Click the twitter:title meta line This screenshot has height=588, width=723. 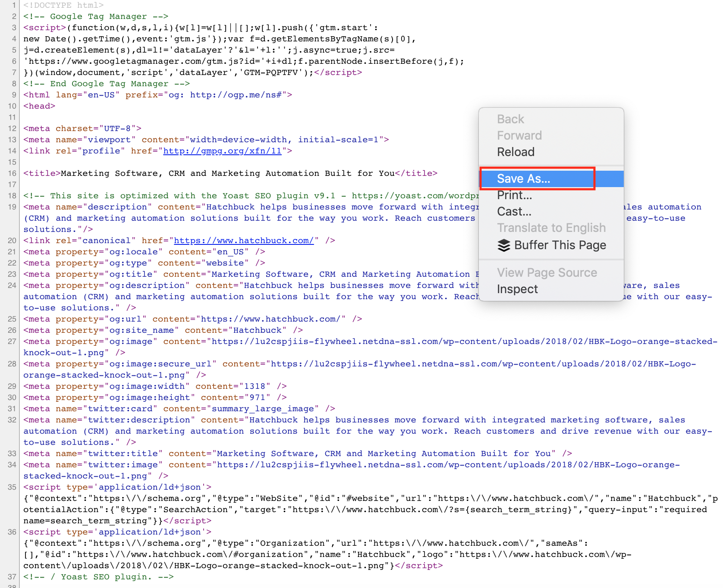click(298, 454)
